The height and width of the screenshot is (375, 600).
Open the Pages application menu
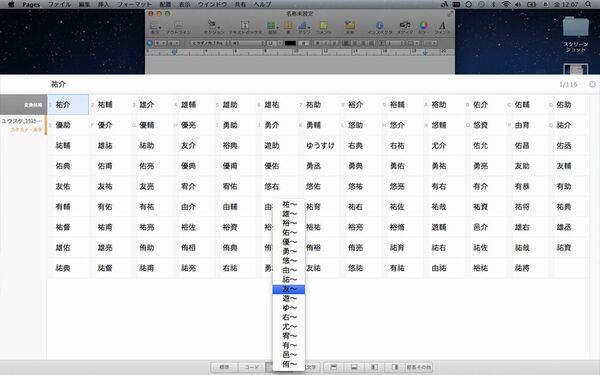[31, 4]
